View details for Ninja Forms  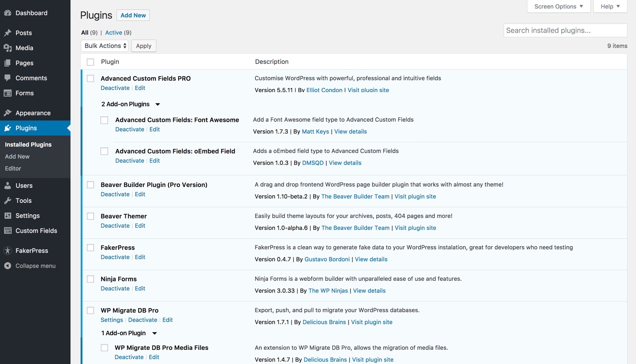(369, 290)
